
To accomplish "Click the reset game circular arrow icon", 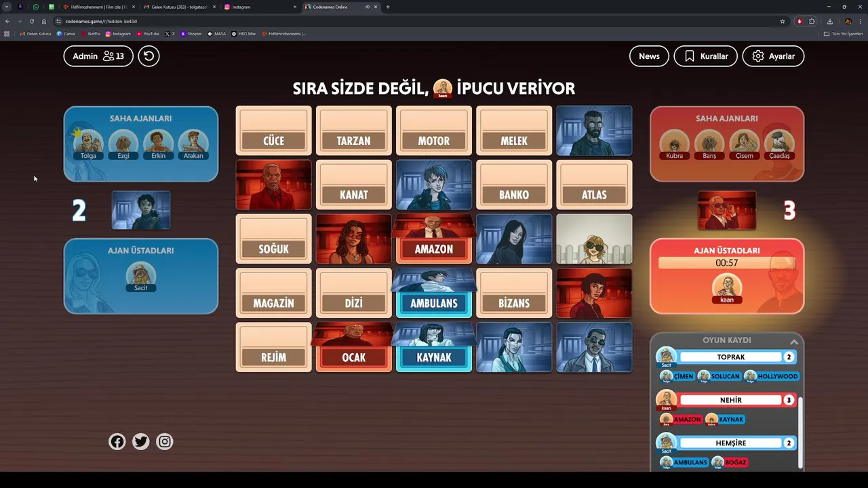I will (149, 56).
